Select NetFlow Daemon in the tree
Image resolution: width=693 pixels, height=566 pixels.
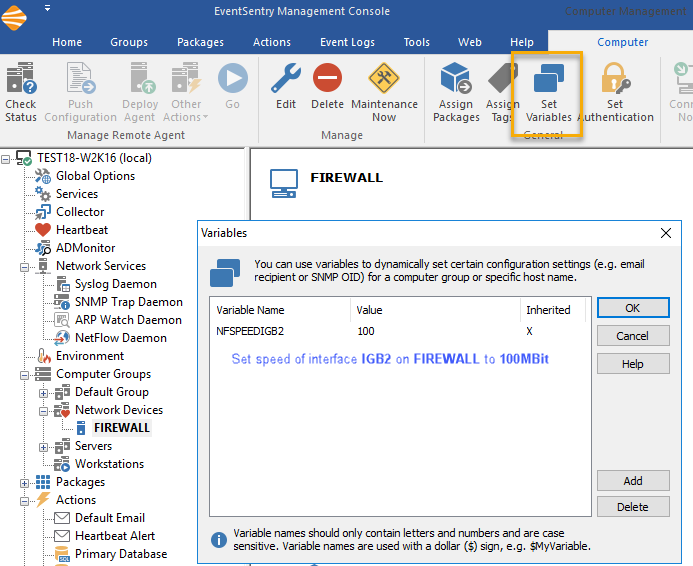coord(121,338)
